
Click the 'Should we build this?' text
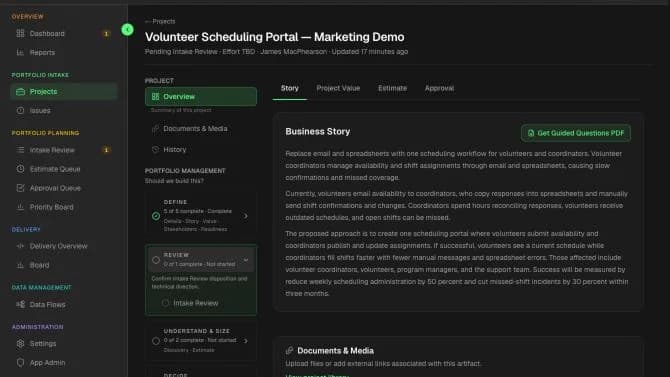(x=174, y=181)
